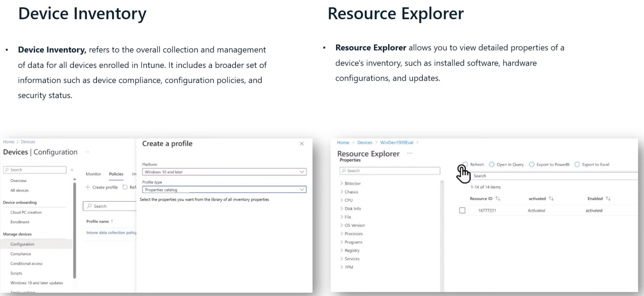Click Export to PowerBI
This screenshot has width=644, height=296.
(549, 164)
